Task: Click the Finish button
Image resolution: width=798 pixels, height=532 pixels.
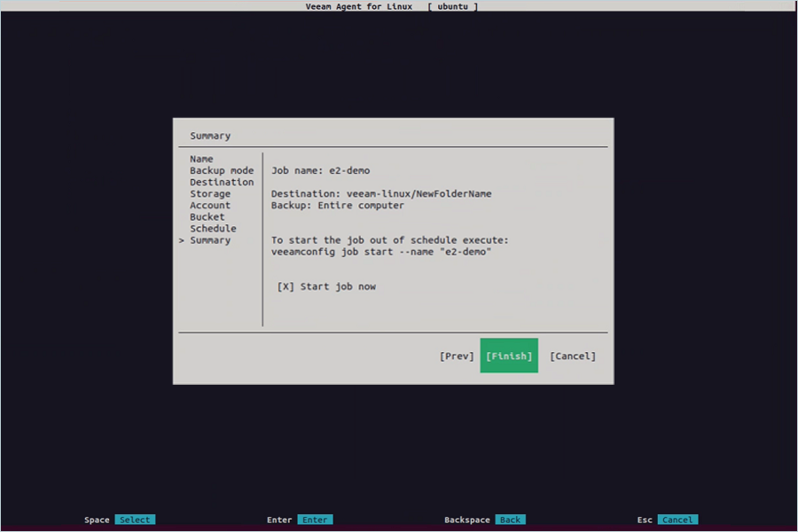Action: 509,356
